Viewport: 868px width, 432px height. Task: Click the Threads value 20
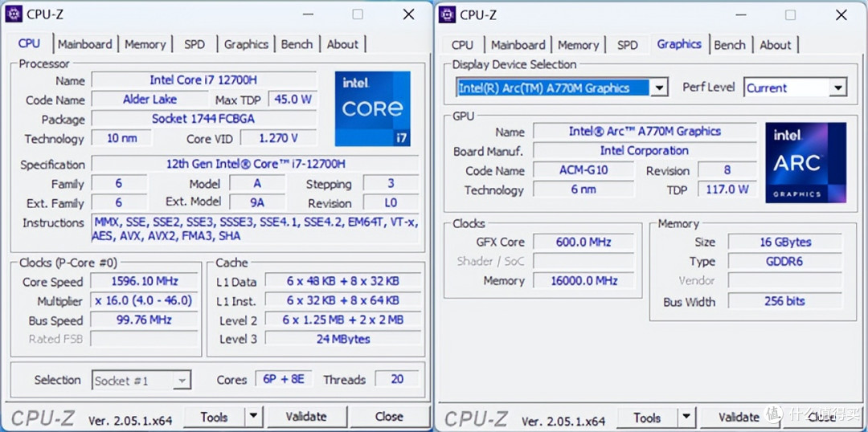(x=397, y=380)
